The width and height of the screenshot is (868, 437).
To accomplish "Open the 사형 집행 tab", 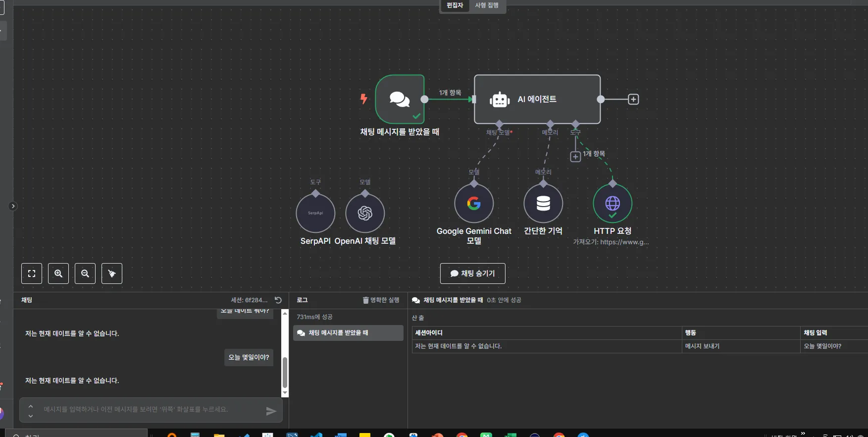I will coord(487,5).
